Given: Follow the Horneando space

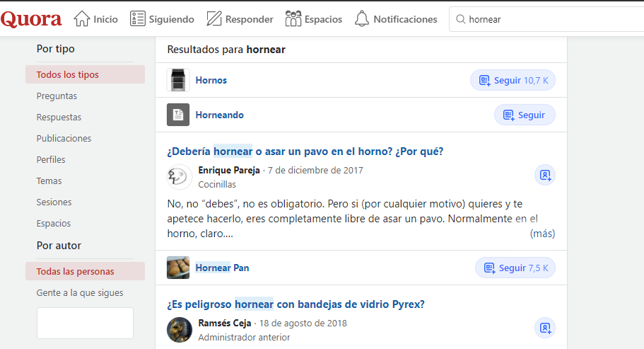Looking at the screenshot, I should (524, 115).
